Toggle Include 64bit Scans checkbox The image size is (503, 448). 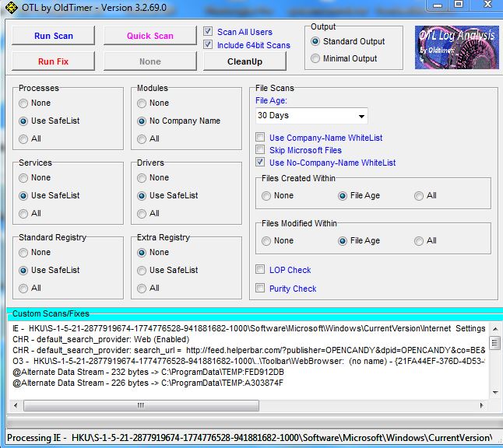tap(209, 45)
